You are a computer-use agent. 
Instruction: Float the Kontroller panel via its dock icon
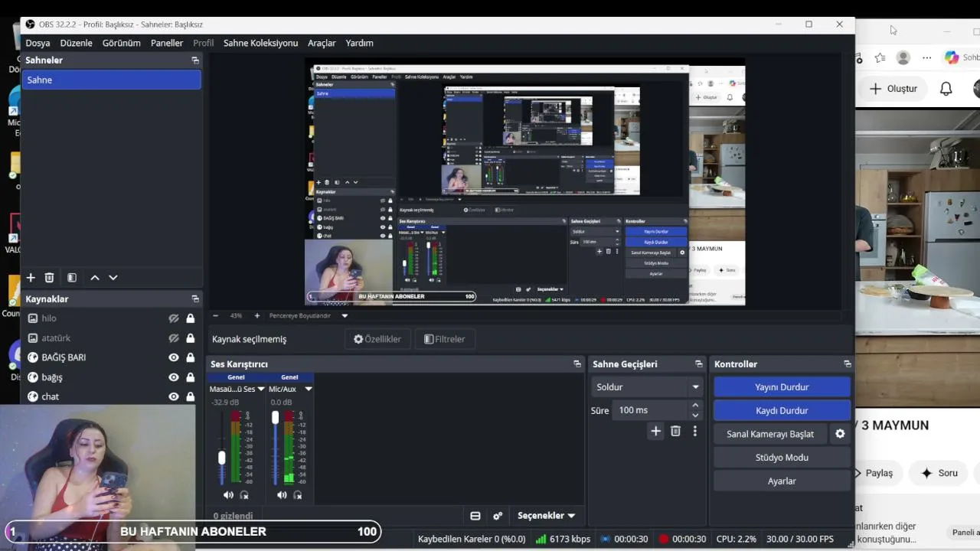click(x=848, y=364)
